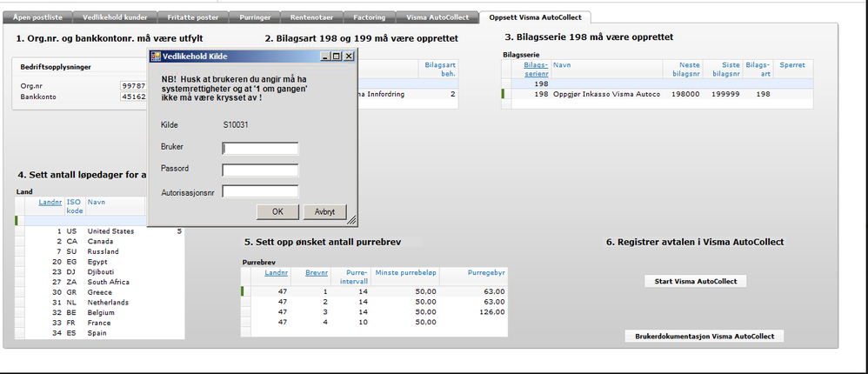Select the Belgium row

[x=100, y=312]
